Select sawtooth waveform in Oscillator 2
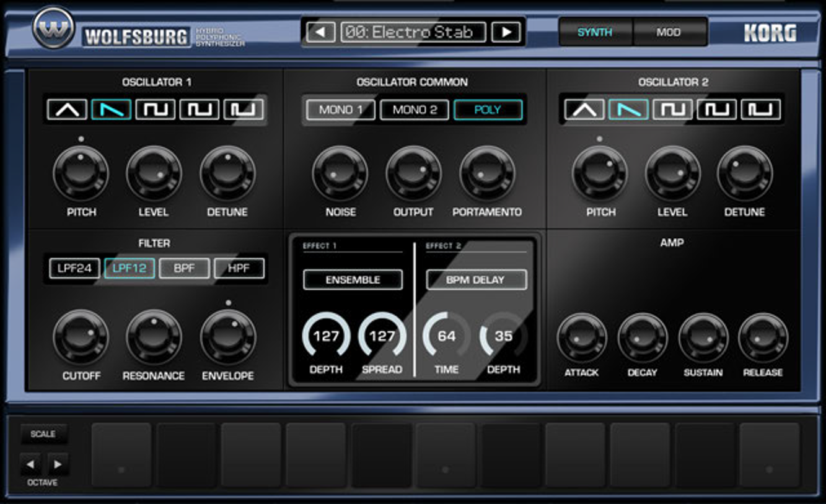Viewport: 826px width, 504px height. point(628,110)
